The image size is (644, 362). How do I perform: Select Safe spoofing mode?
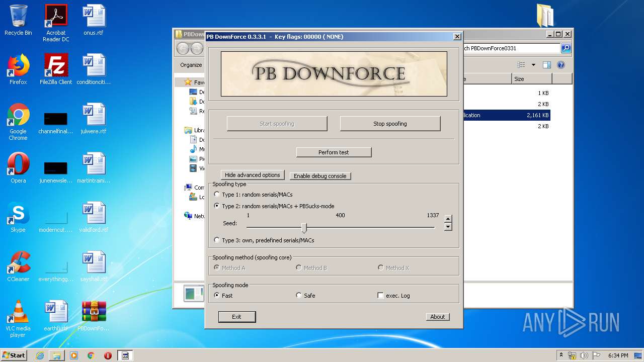pyautogui.click(x=299, y=295)
